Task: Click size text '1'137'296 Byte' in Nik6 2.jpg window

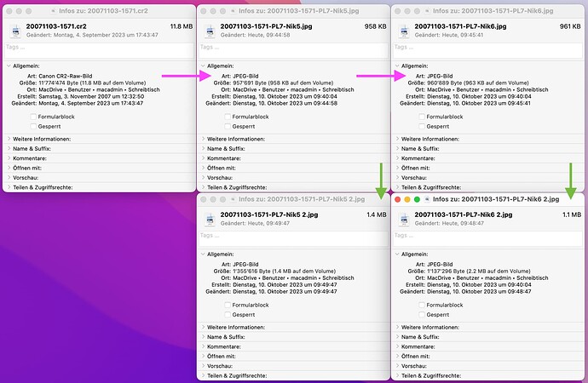Action: 446,272
